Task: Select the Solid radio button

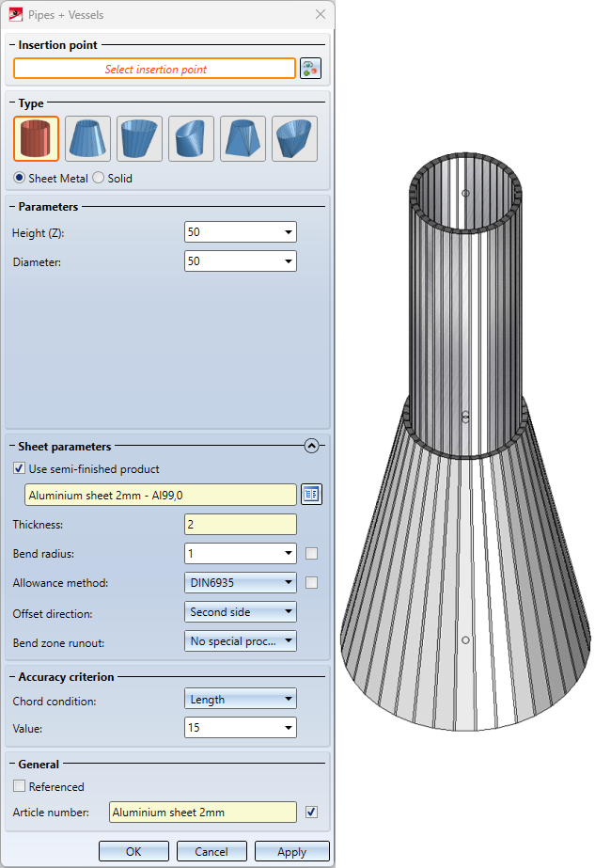Action: coord(99,178)
